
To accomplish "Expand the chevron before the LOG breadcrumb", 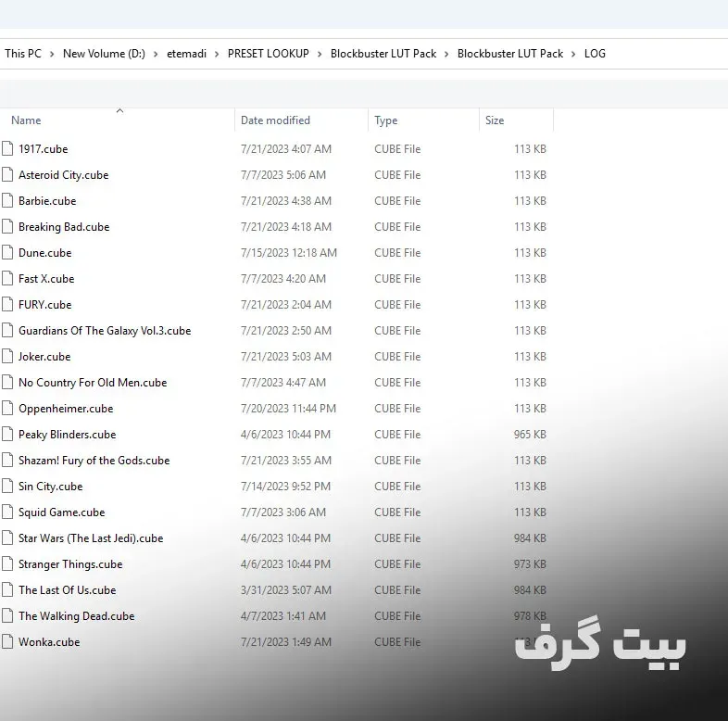I will (573, 54).
